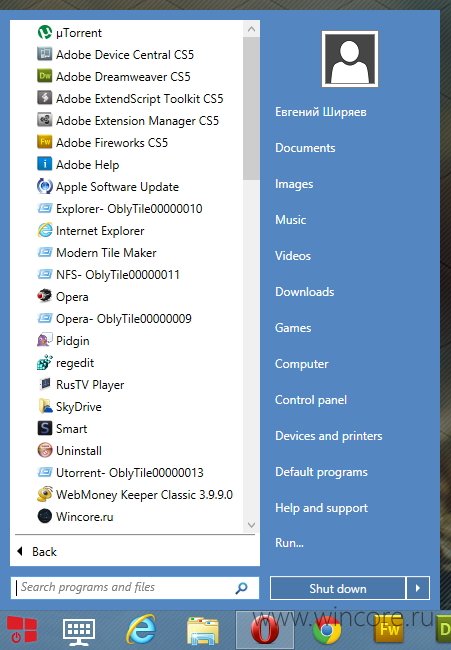Launch Pidgin messenger icon
451x650 pixels.
44,340
